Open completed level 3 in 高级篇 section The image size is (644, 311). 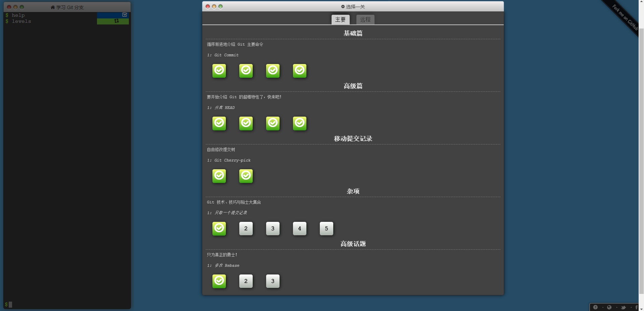pos(273,123)
